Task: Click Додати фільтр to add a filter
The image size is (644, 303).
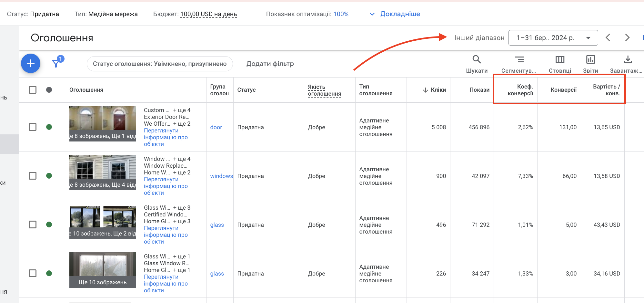Action: pyautogui.click(x=270, y=64)
